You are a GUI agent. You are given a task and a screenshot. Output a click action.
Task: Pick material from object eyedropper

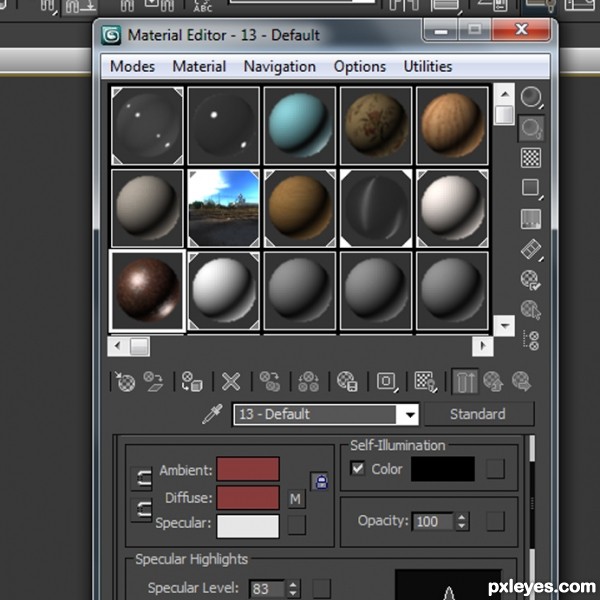pyautogui.click(x=213, y=414)
